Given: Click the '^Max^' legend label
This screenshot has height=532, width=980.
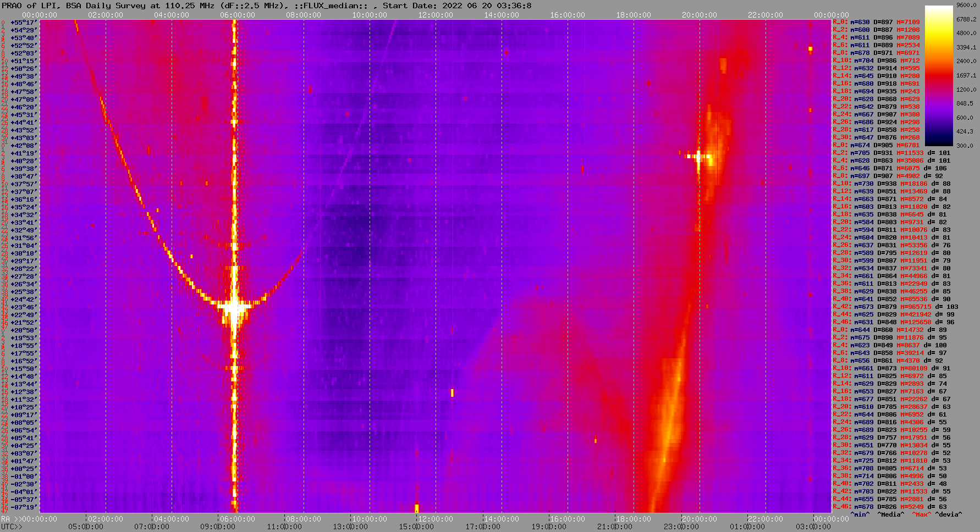Looking at the screenshot, I should 922,514.
